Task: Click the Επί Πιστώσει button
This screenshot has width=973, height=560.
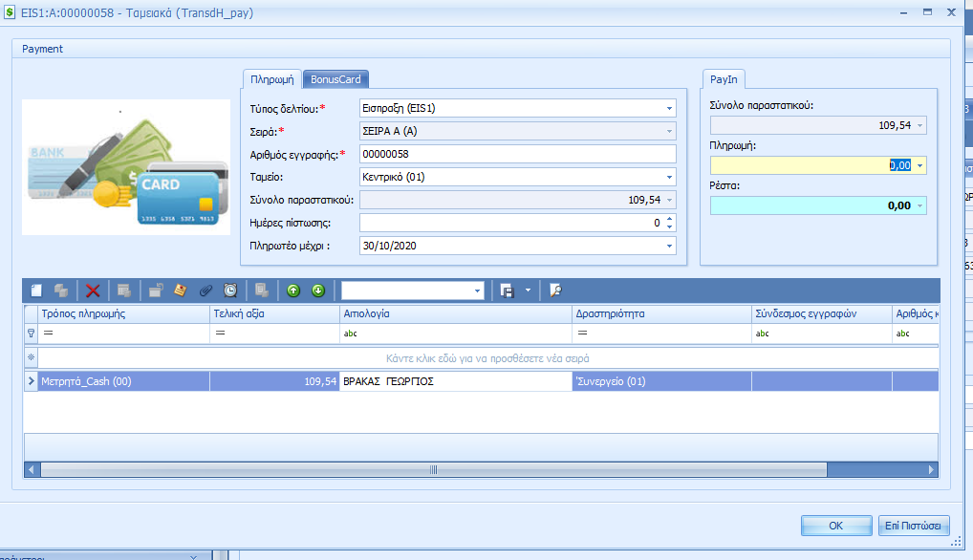Action: point(914,526)
